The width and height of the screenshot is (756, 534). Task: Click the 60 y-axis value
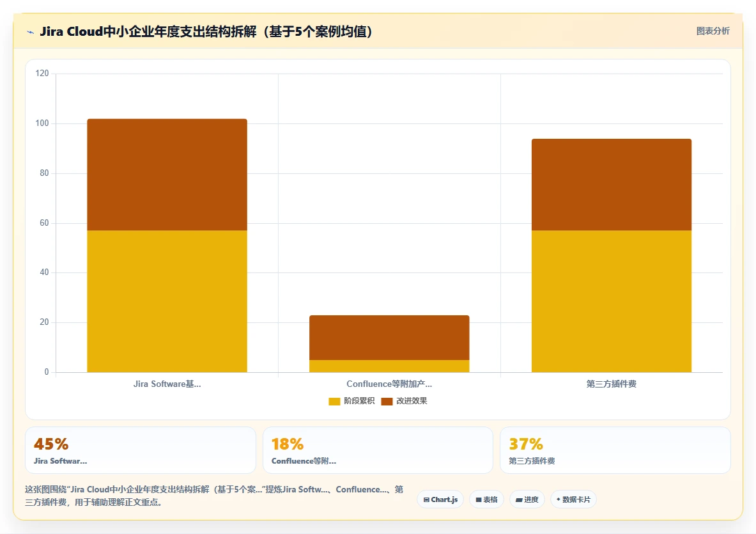click(x=44, y=223)
